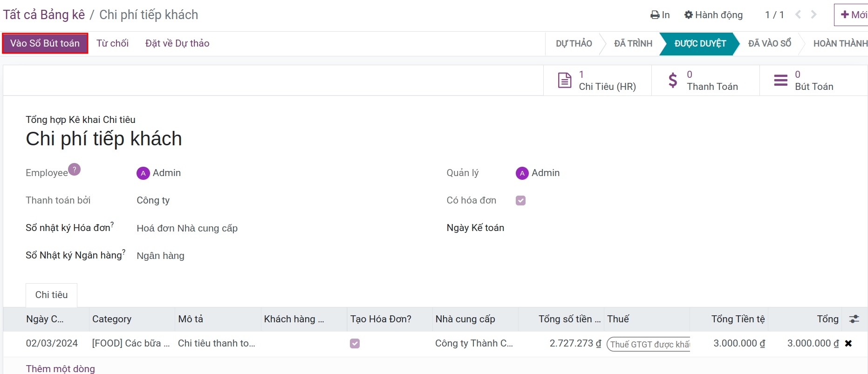Open Thanh Toán dollar stat button
868x374 pixels.
(x=705, y=81)
